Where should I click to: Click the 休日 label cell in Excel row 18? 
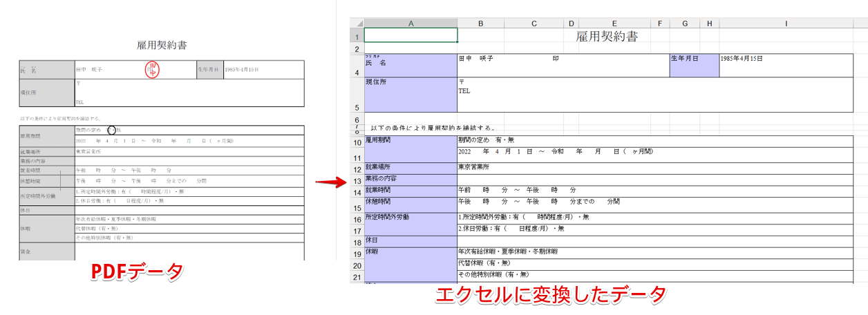pos(411,241)
